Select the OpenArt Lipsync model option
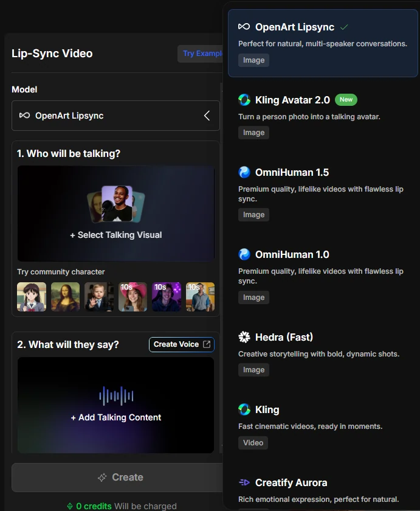The image size is (420, 511). tap(323, 43)
